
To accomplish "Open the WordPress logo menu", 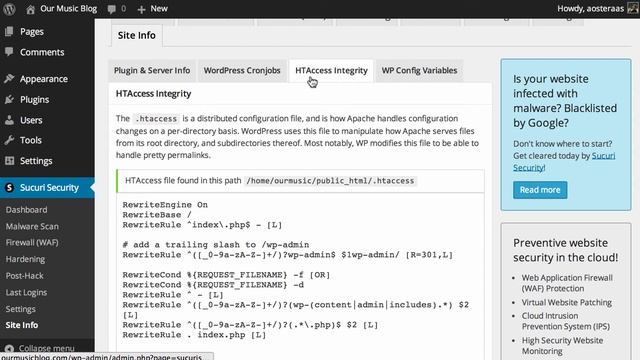I will tap(9, 9).
